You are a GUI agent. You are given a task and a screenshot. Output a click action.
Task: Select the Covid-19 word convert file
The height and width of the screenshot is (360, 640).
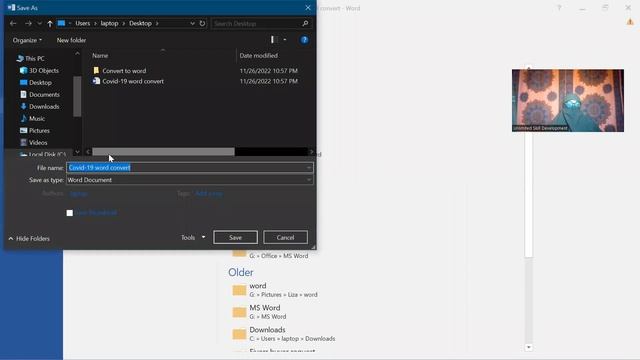click(x=133, y=81)
